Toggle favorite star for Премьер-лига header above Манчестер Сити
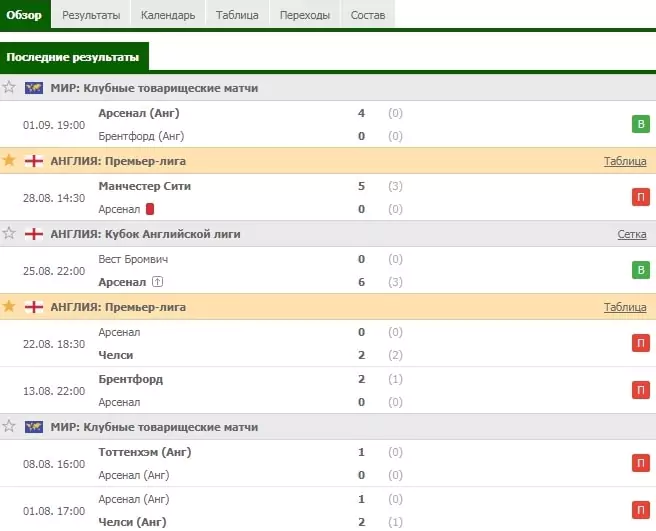The width and height of the screenshot is (656, 531). [x=9, y=160]
